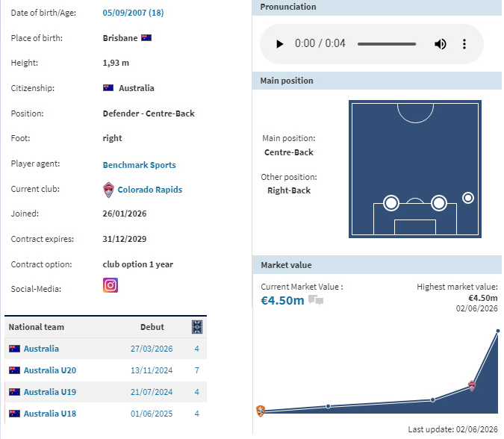Click the Main position section header

[x=377, y=81]
